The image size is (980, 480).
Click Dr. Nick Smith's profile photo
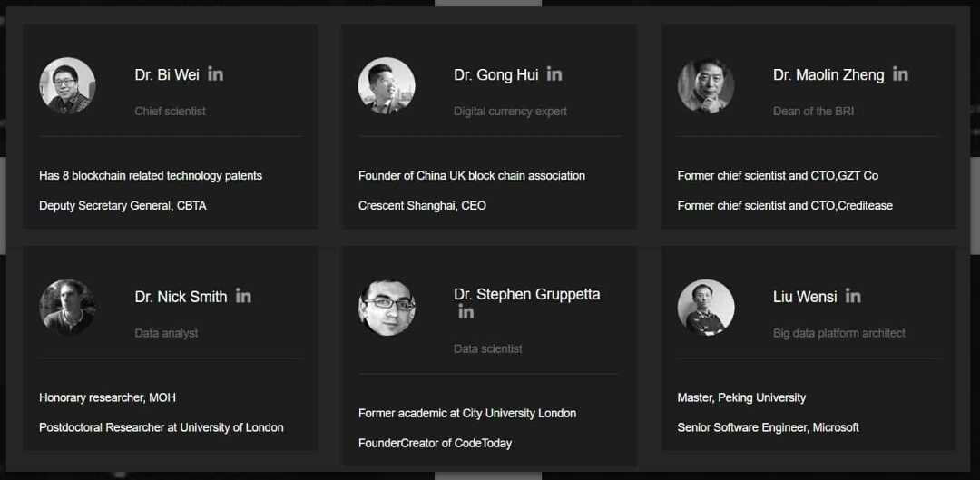[x=67, y=308]
